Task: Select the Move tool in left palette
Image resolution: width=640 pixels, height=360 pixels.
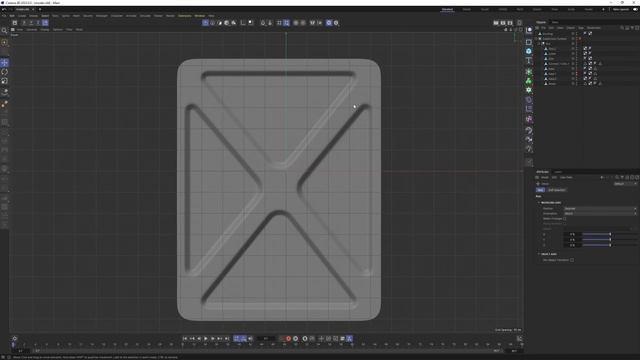Action: tap(4, 62)
